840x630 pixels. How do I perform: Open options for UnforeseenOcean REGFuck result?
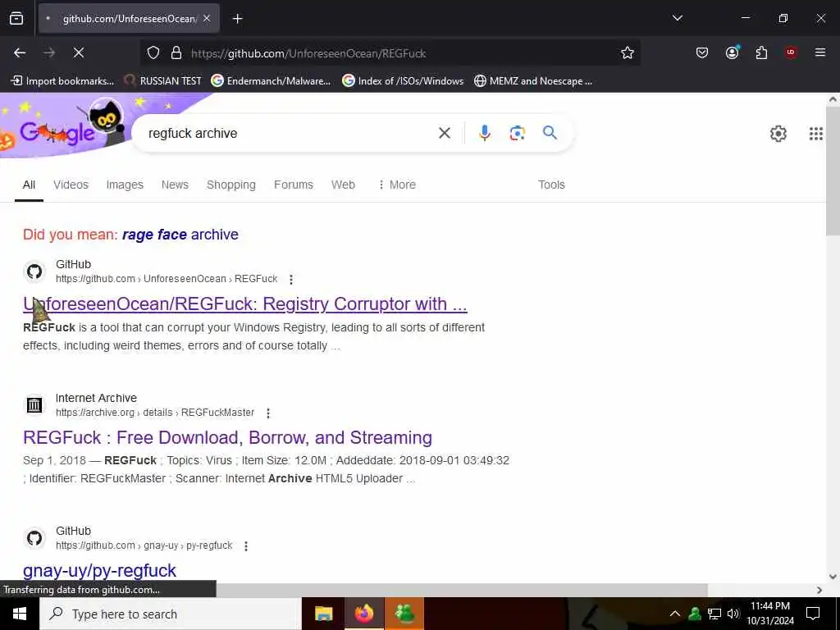click(x=291, y=279)
